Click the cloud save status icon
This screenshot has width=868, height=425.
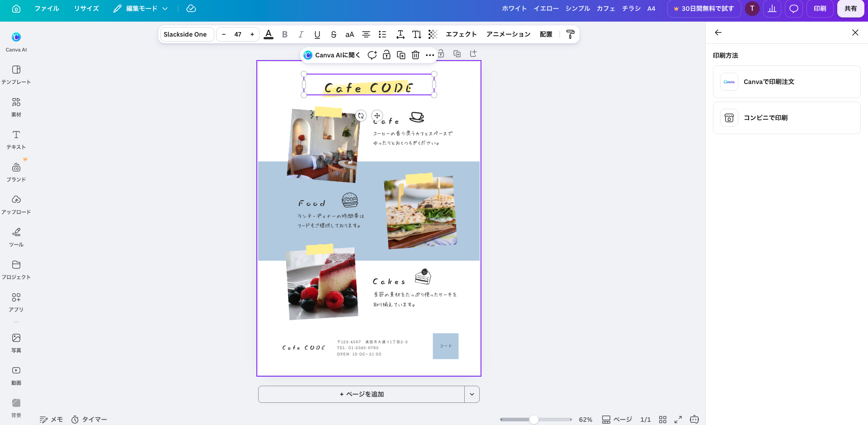[191, 9]
